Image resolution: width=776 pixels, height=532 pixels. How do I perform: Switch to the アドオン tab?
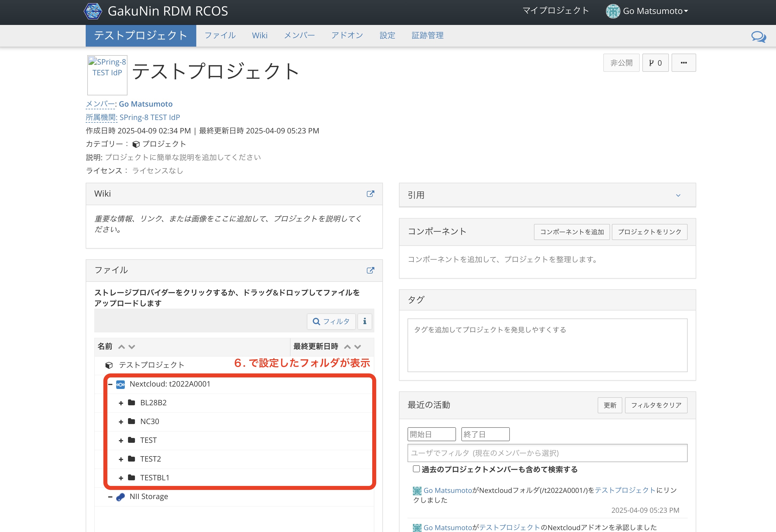[x=347, y=35]
